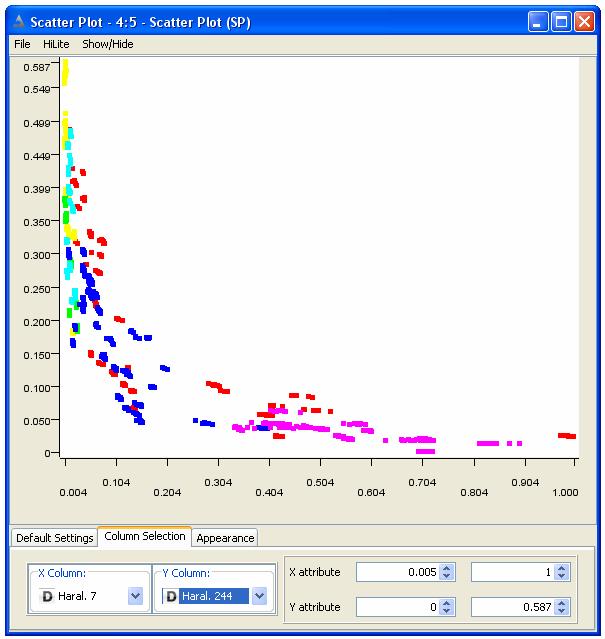This screenshot has height=639, width=605.
Task: Open the Show/Hide menu
Action: point(106,45)
